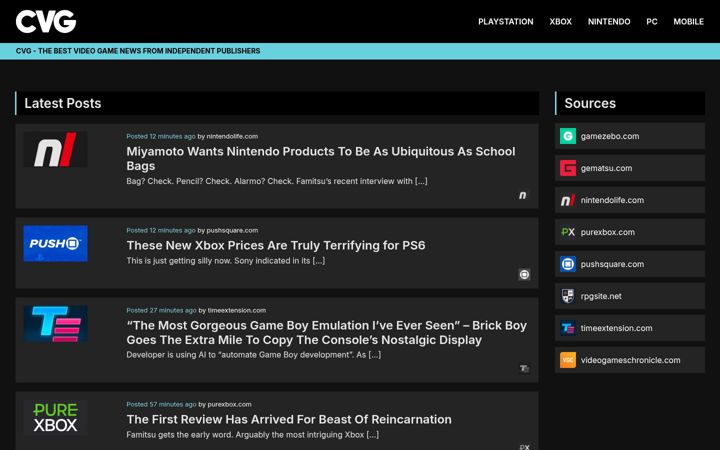Open videogameschronicle.com source link
The image size is (720, 450).
(630, 360)
